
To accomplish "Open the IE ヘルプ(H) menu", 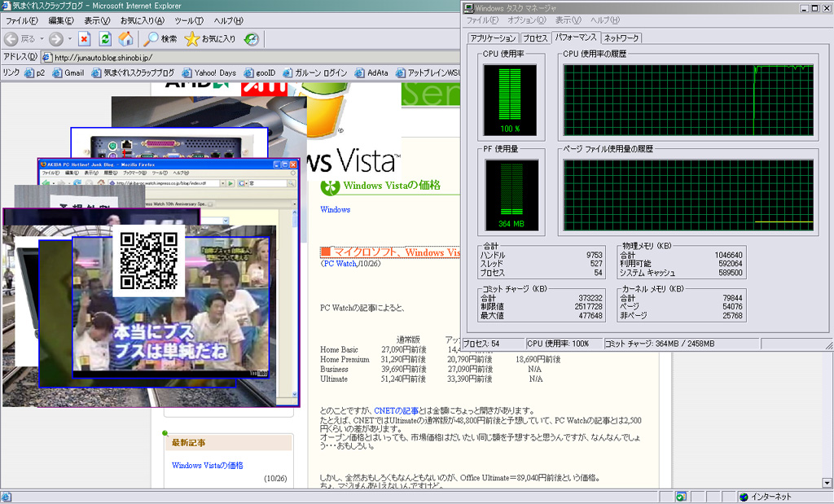I will (228, 20).
